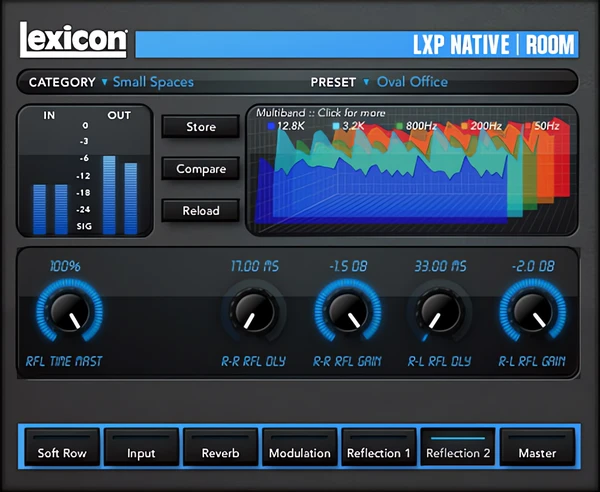Click the RFL TIME MAST label
Viewport: 600px width, 492px height.
click(x=64, y=362)
